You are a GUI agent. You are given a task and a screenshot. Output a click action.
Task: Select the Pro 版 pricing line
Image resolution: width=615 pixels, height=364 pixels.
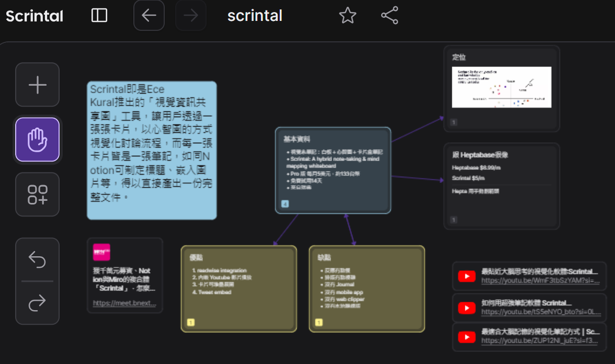323,174
